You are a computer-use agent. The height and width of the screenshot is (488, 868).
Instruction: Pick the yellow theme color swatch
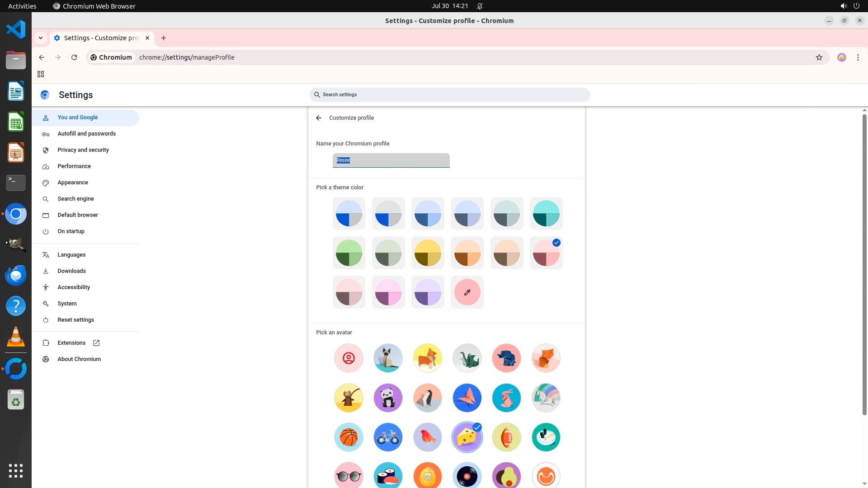point(427,253)
